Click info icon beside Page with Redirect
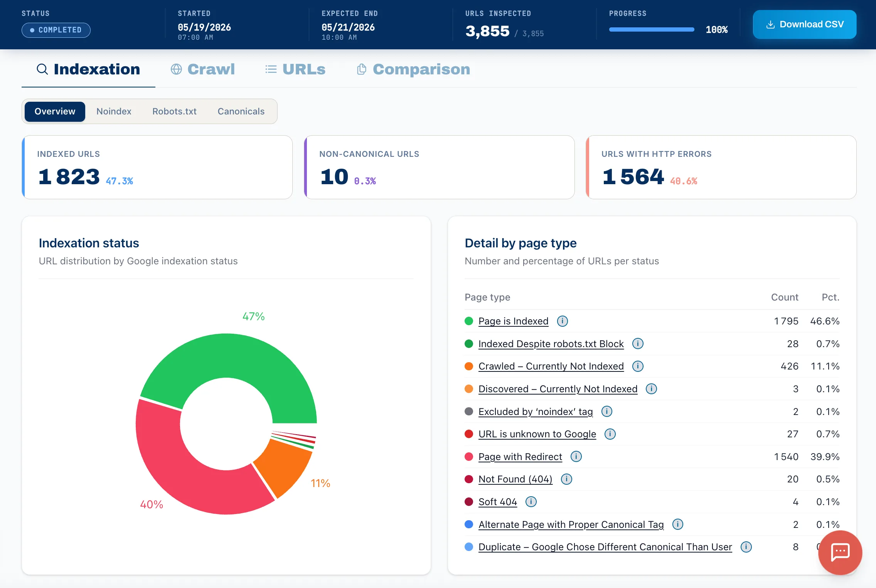The height and width of the screenshot is (588, 876). 576,457
